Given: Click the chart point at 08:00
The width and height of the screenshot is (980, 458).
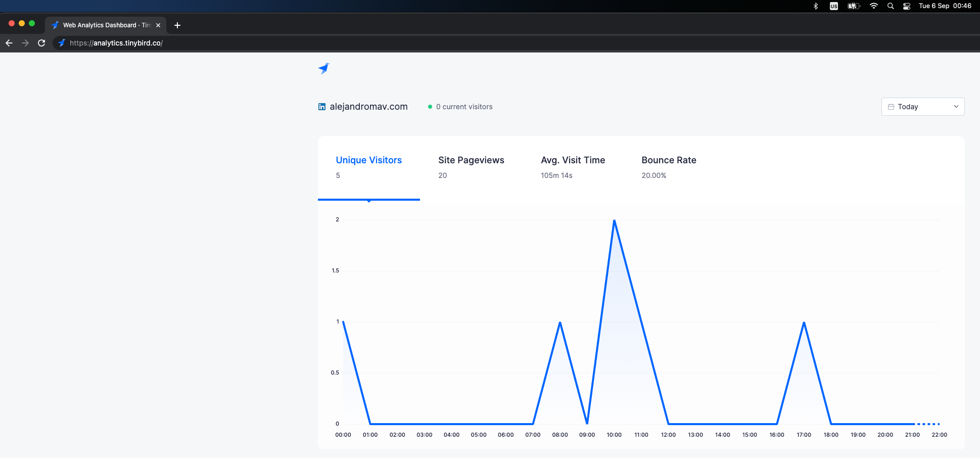Looking at the screenshot, I should [x=560, y=322].
